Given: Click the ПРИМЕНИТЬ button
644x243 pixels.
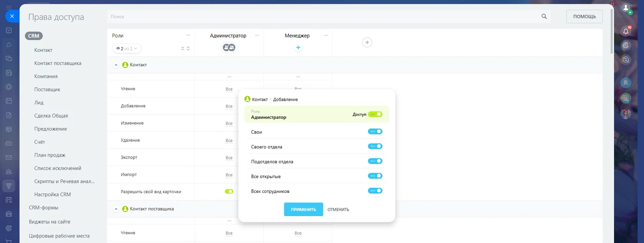Looking at the screenshot, I should [x=304, y=209].
